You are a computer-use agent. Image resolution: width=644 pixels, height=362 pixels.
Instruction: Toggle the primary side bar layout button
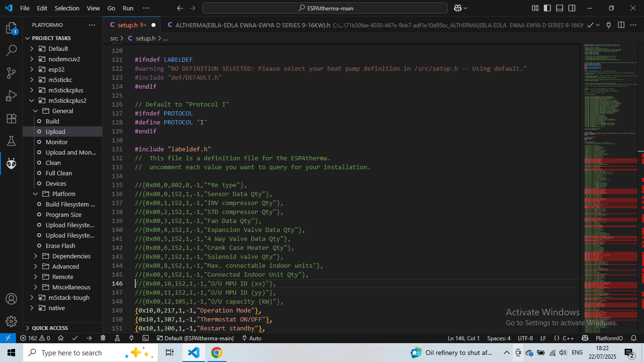pyautogui.click(x=547, y=8)
